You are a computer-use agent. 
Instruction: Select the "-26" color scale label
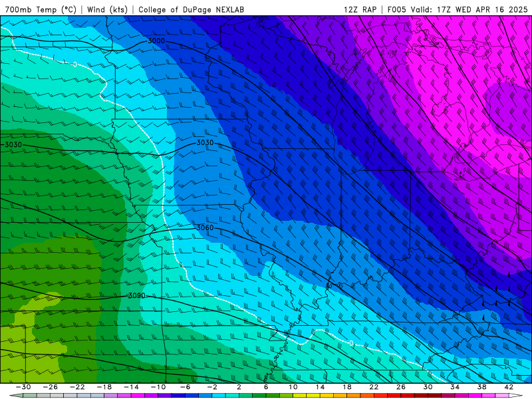(x=51, y=387)
